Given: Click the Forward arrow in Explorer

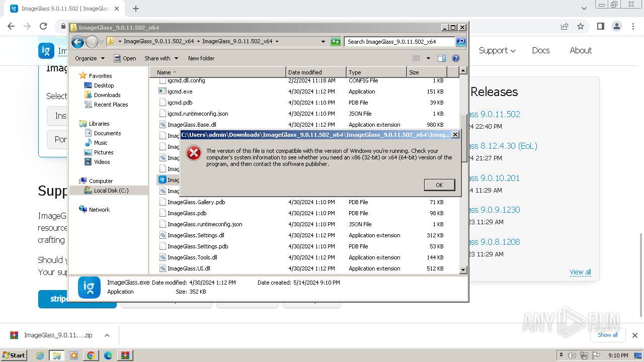Looking at the screenshot, I should point(92,42).
